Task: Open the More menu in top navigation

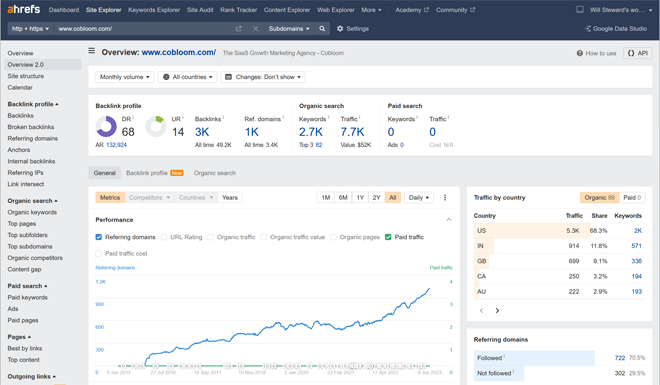Action: point(371,10)
